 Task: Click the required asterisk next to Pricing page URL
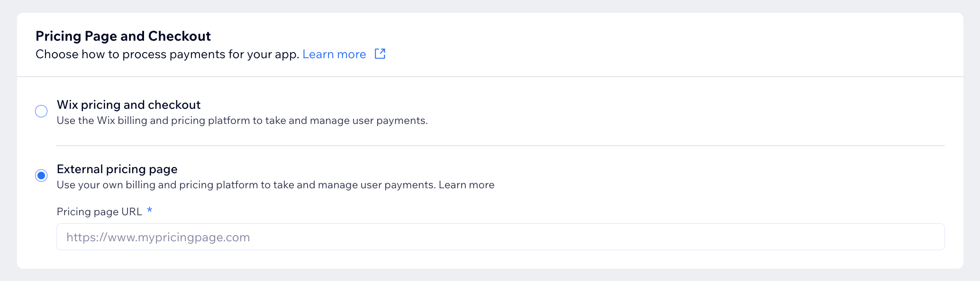coord(150,210)
